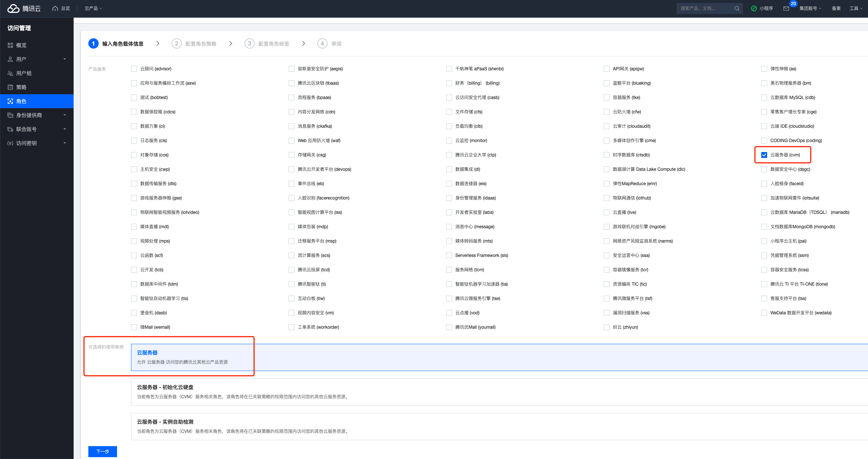Expand the 访问密钥 sidebar chevron
Viewport: 868px width, 459px height.
click(65, 143)
